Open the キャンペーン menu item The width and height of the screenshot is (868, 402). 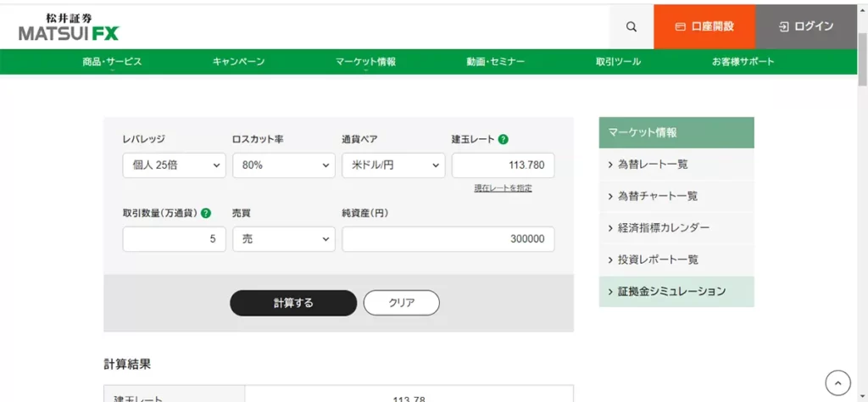[238, 61]
